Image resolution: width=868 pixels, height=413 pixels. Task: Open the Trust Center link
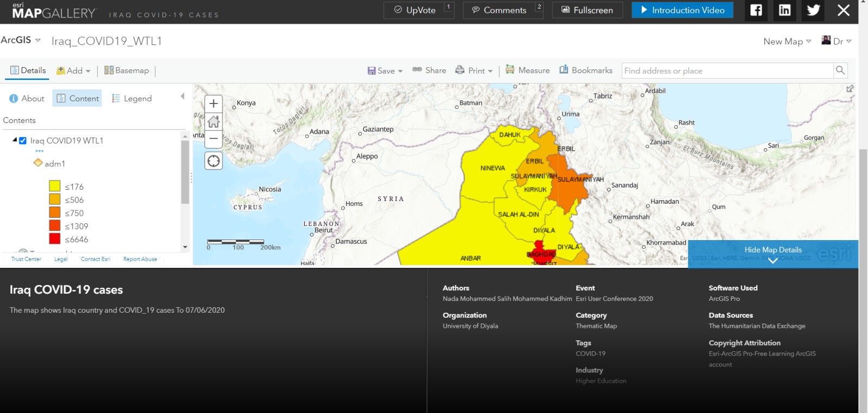(x=26, y=259)
